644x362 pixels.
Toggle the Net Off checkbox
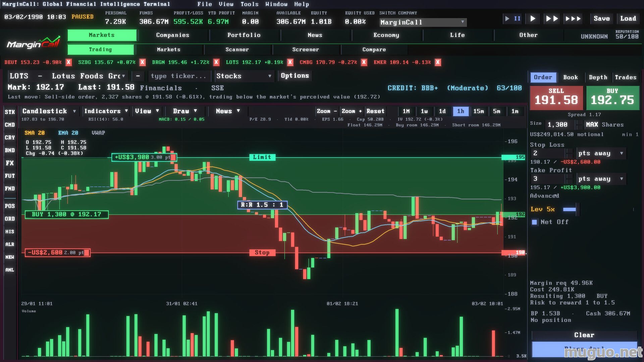click(534, 222)
